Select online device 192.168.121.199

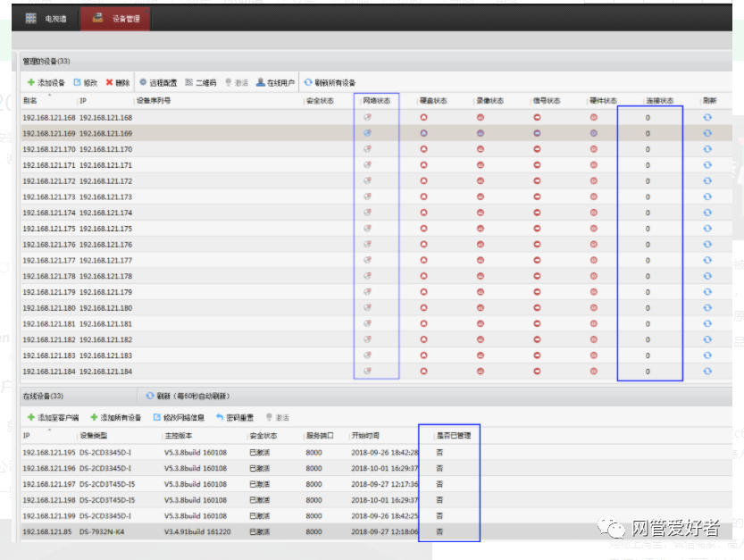(376, 516)
